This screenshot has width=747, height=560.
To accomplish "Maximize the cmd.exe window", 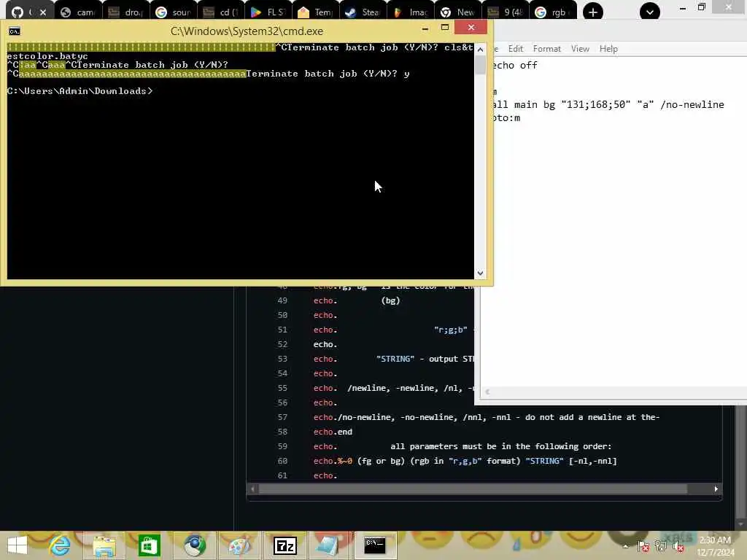I will pyautogui.click(x=445, y=28).
